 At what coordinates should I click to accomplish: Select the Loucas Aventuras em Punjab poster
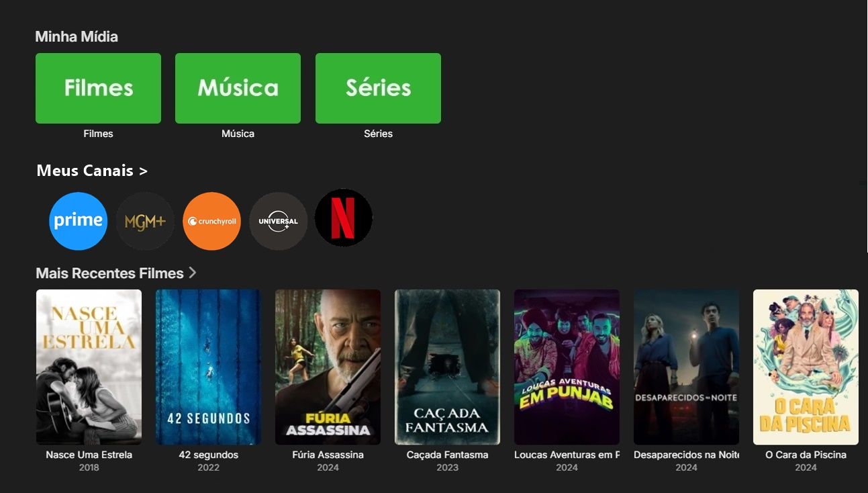[567, 367]
